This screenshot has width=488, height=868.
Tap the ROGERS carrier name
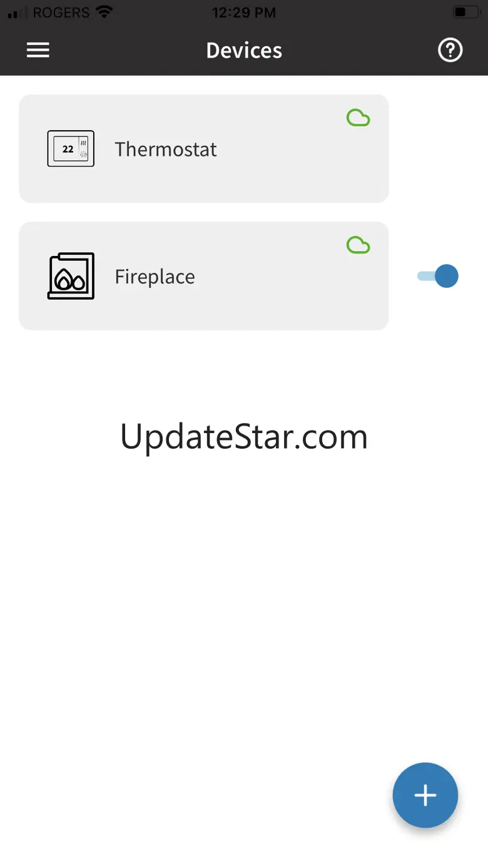[61, 13]
